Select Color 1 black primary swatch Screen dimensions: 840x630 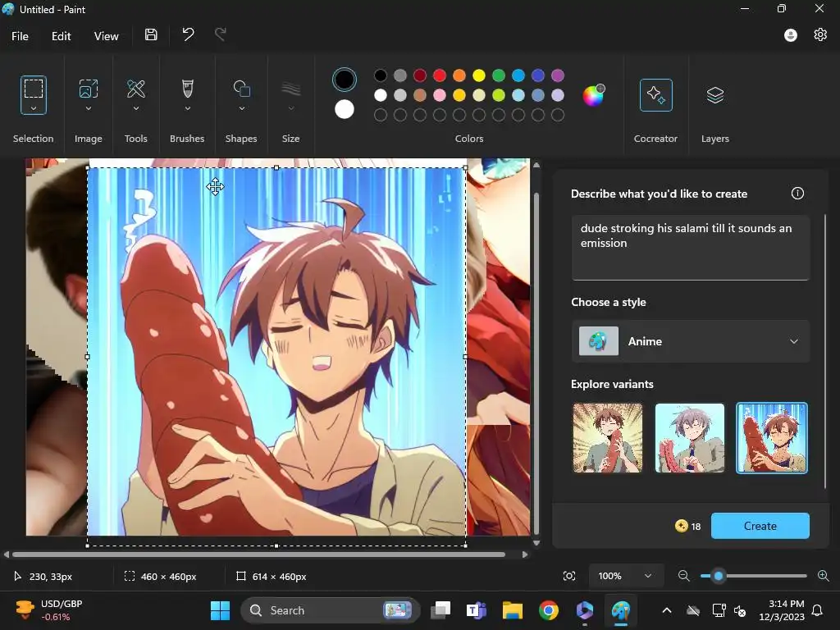pos(344,80)
